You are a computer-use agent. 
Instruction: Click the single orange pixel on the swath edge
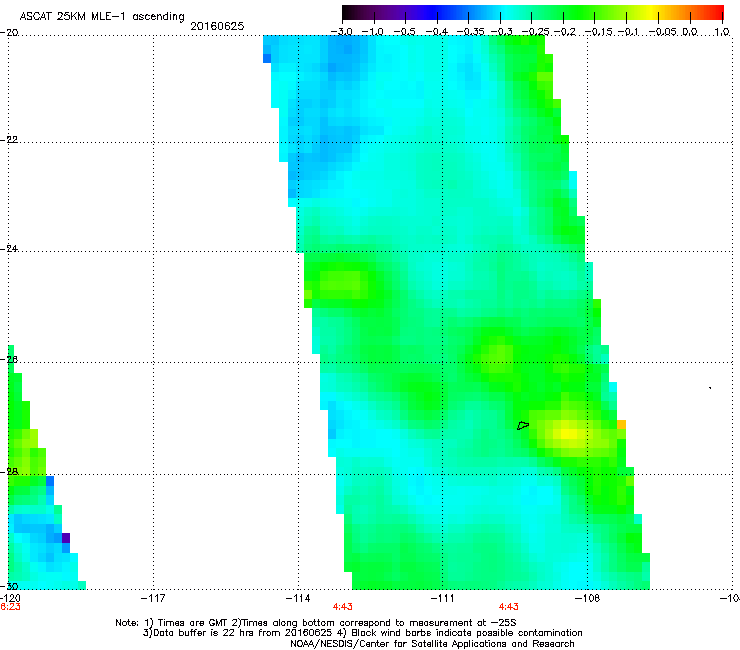point(622,424)
